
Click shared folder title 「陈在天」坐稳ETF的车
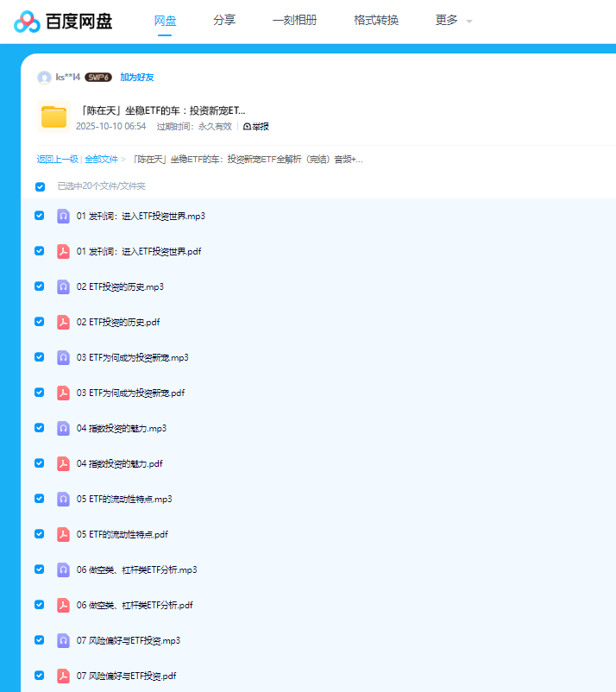tap(163, 110)
